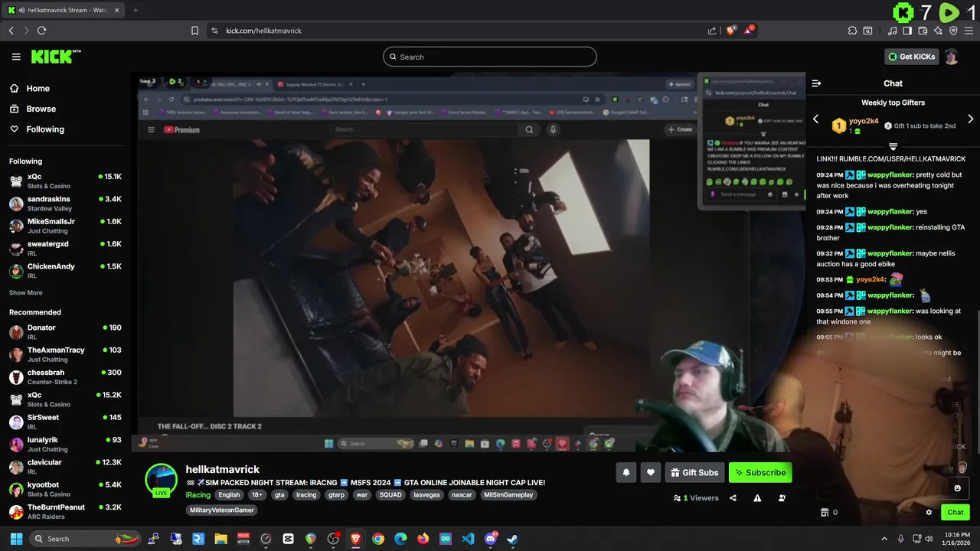The height and width of the screenshot is (551, 980).
Task: Open the kyootbot recommended channel
Action: point(65,489)
